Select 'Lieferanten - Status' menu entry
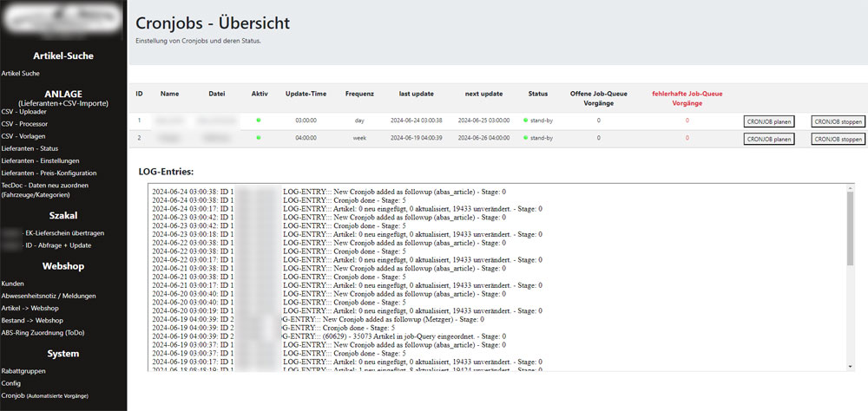Image resolution: width=868 pixels, height=411 pixels. [x=30, y=148]
